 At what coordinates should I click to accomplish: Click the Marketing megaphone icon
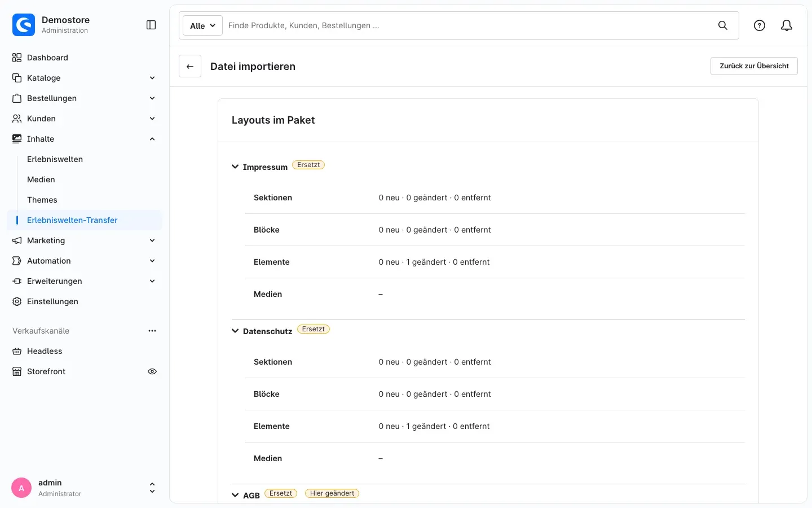coord(17,240)
